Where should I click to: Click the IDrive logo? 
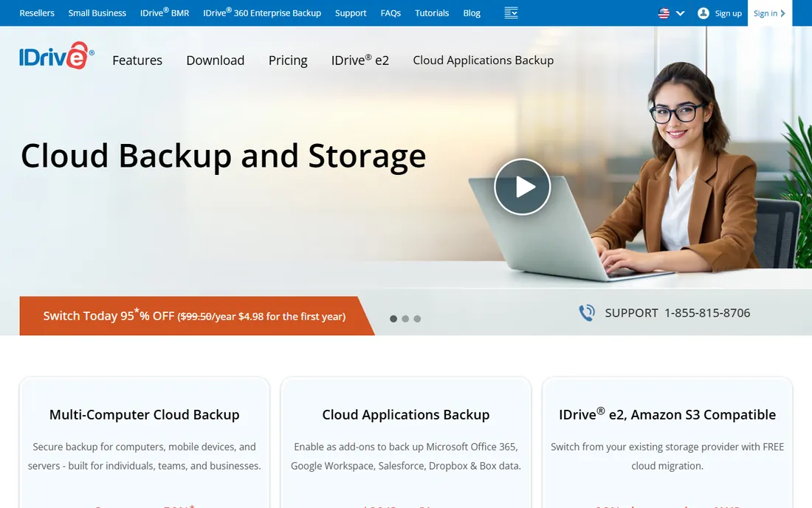click(x=57, y=55)
